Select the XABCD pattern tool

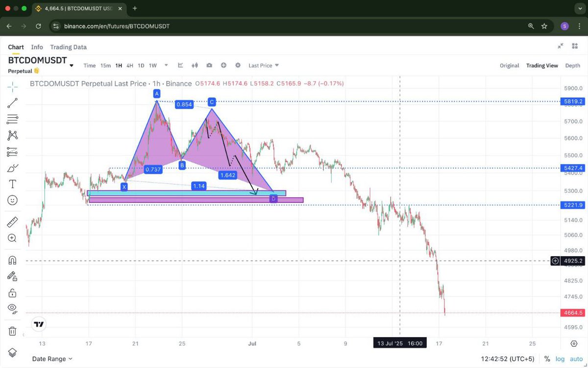coord(12,135)
